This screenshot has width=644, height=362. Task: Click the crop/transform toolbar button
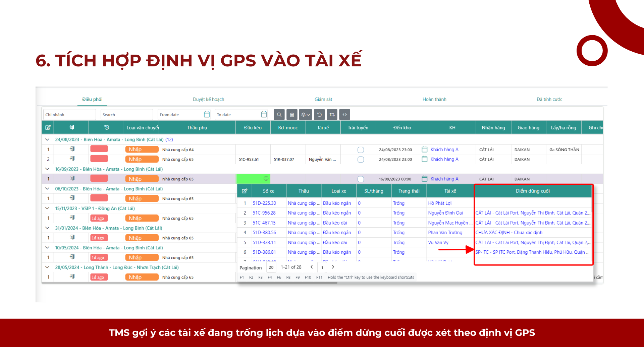[332, 115]
